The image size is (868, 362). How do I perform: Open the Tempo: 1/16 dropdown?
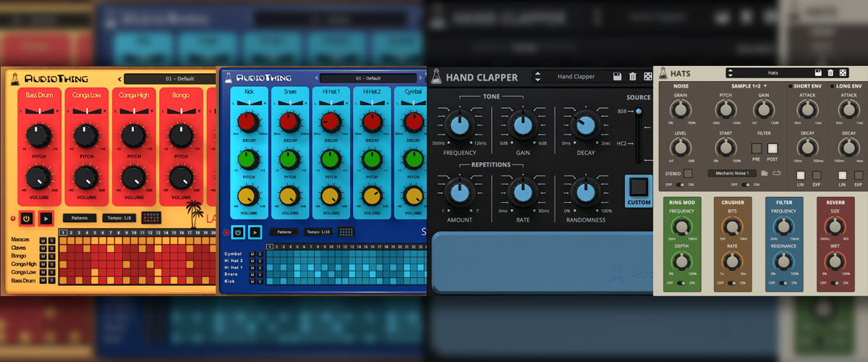click(x=318, y=232)
